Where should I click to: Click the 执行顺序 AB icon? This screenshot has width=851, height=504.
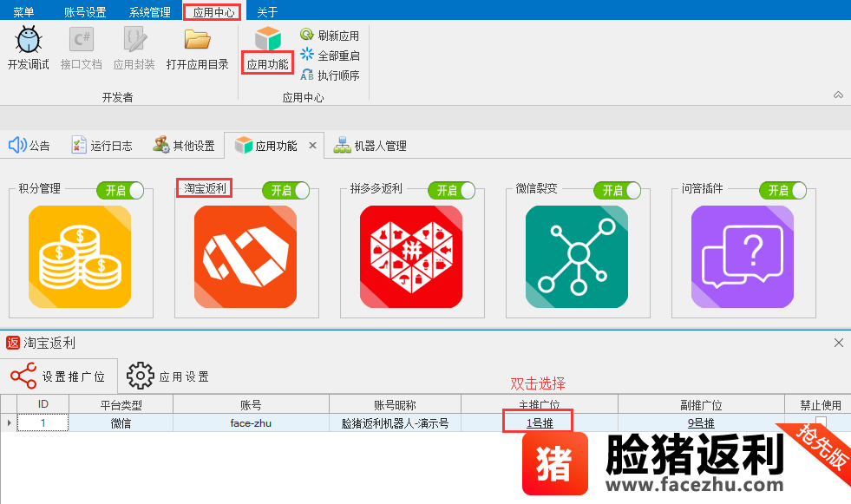tap(306, 75)
